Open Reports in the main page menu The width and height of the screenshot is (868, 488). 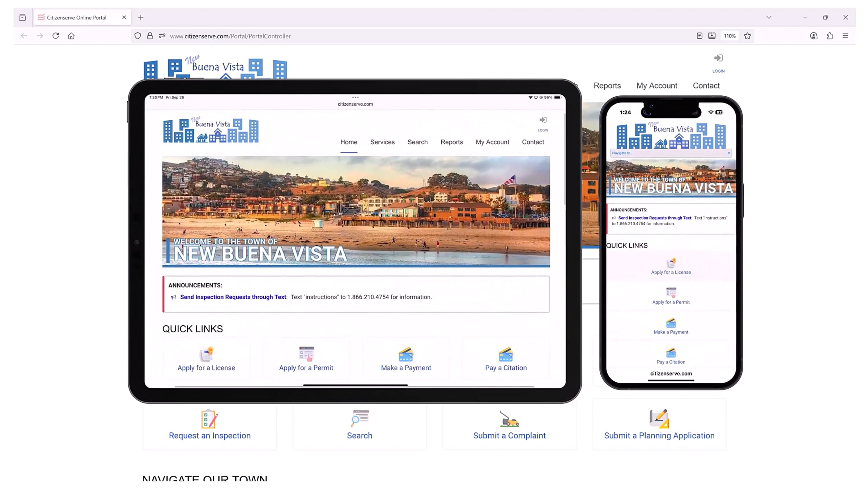point(607,86)
